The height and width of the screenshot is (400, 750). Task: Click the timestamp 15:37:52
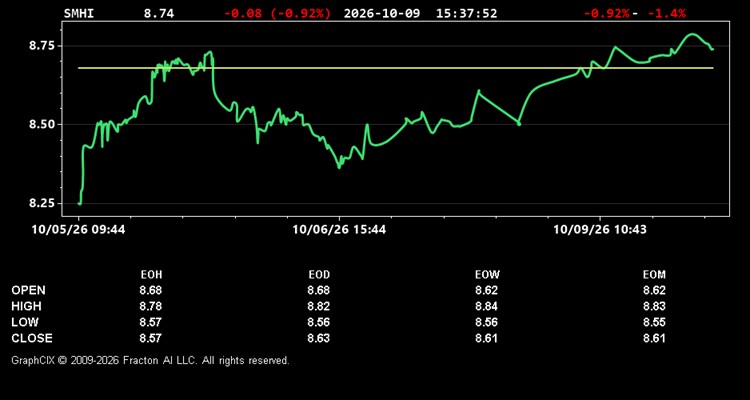tap(466, 13)
